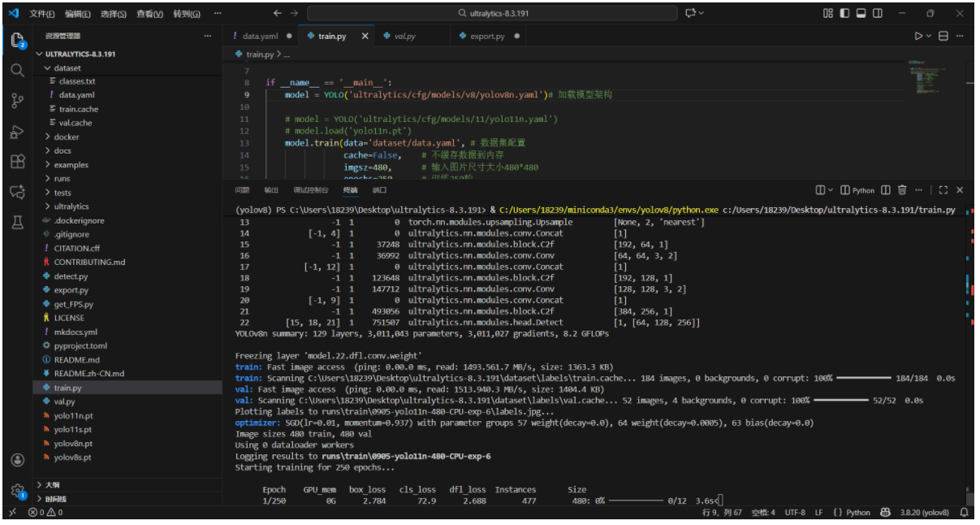This screenshot has height=525, width=980.
Task: Open the 选择(S) menu
Action: 114,14
